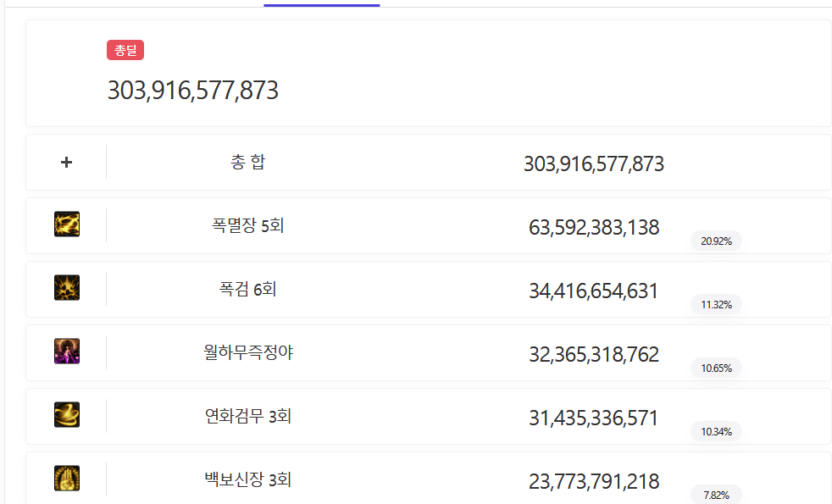Select the 백보신장 3회 skill name
Image resolution: width=832 pixels, height=504 pixels.
(247, 479)
